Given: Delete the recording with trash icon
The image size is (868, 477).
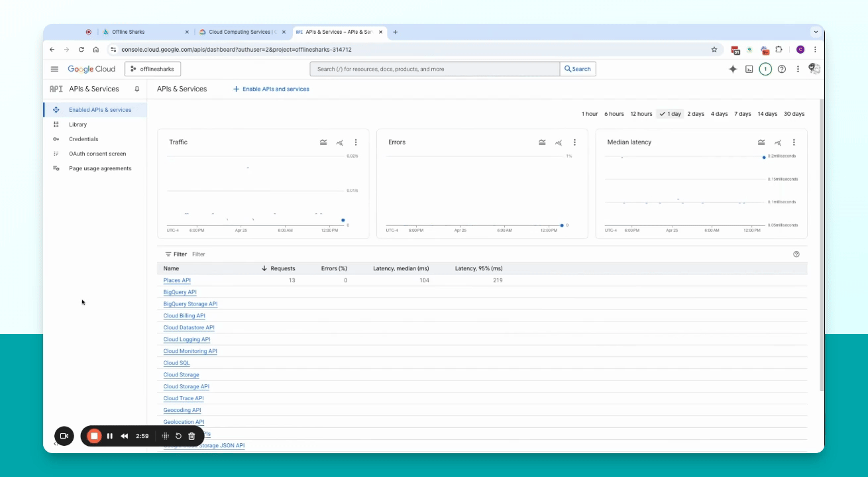Looking at the screenshot, I should coord(191,436).
